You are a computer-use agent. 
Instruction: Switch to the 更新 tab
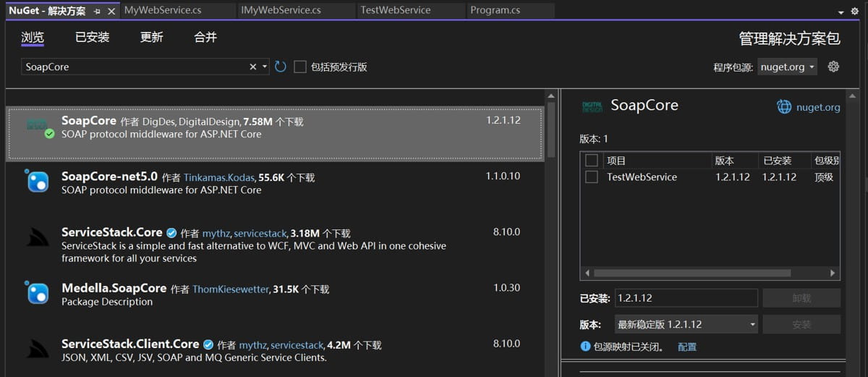coord(152,37)
